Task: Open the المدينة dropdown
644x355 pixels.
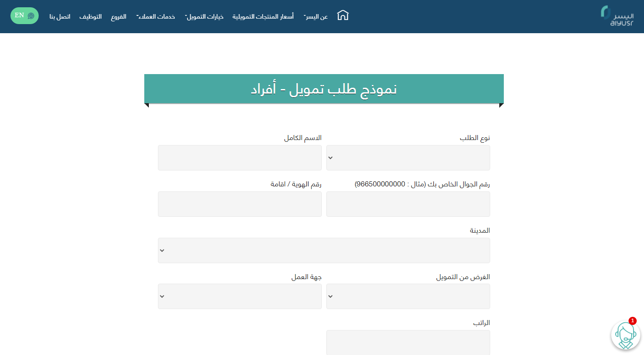Action: 324,250
